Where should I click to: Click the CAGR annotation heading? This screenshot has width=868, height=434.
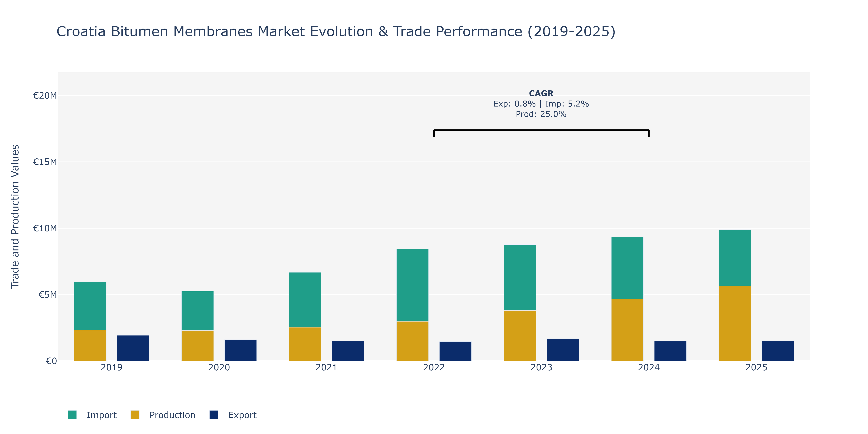541,93
